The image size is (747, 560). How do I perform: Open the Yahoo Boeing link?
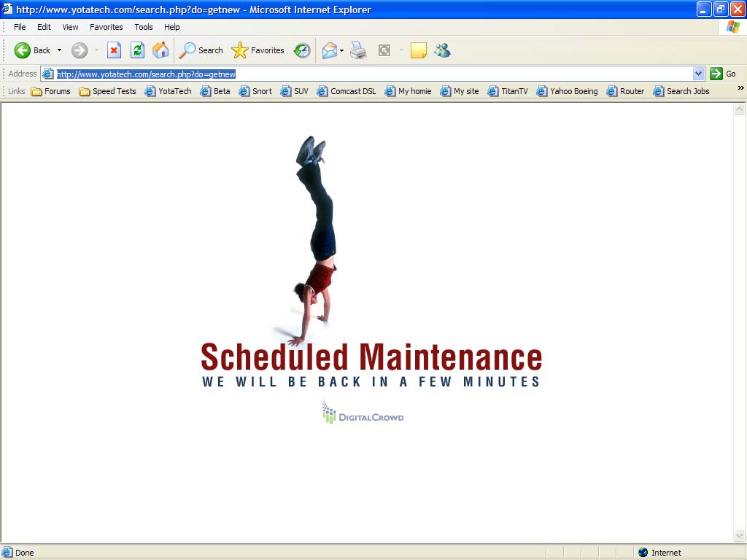(567, 91)
